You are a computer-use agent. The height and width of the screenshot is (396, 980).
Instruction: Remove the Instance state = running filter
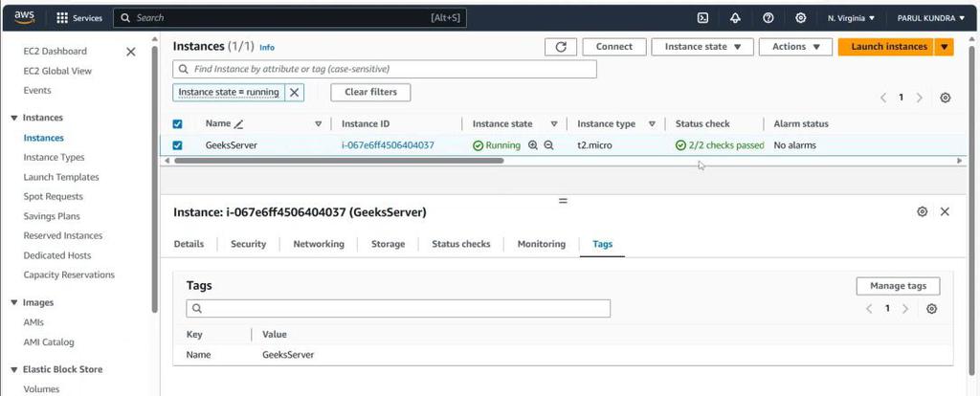(x=295, y=93)
